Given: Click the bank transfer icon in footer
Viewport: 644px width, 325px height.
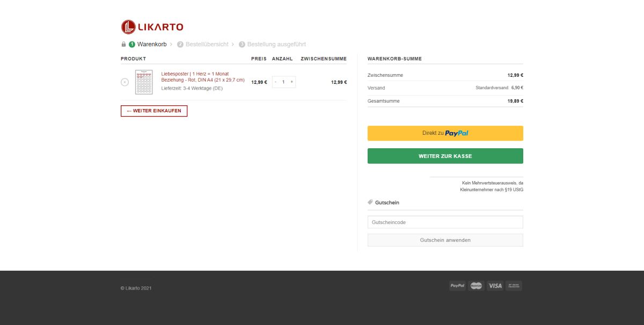Looking at the screenshot, I should [x=514, y=286].
